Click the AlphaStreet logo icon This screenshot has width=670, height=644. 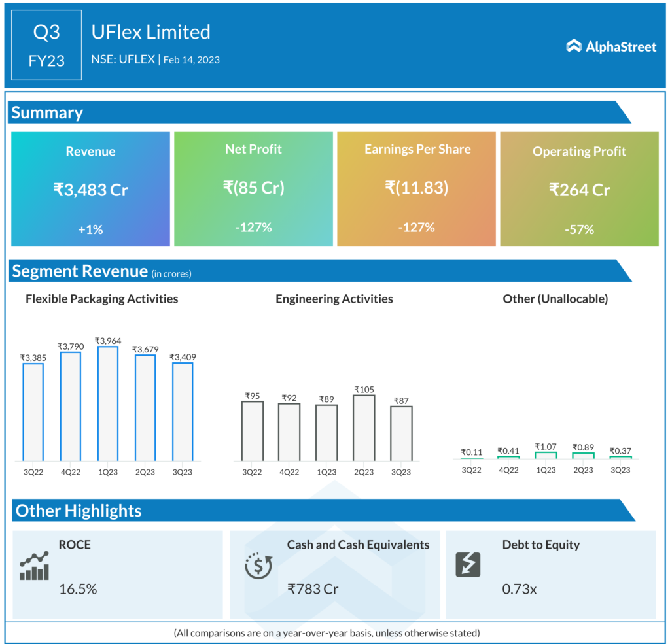click(574, 46)
